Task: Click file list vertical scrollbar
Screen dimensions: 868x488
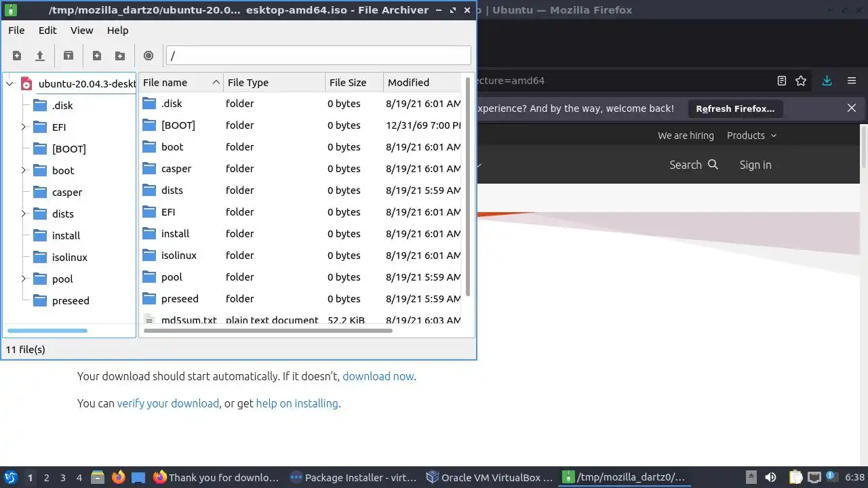Action: coord(468,186)
